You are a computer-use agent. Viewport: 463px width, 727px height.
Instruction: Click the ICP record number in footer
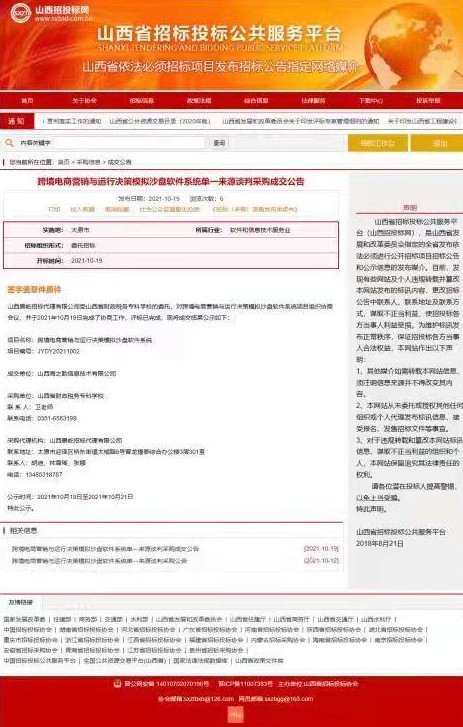pos(245,684)
